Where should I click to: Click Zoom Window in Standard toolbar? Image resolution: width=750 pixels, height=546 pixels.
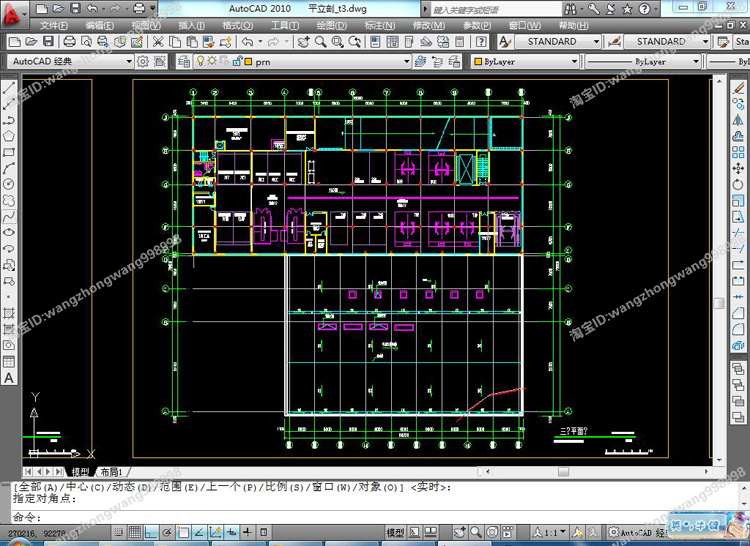[338, 42]
